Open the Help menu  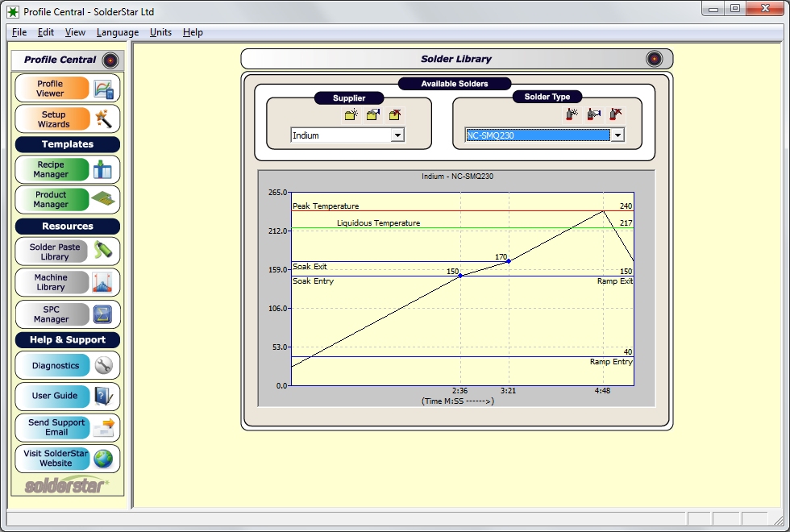tap(193, 32)
